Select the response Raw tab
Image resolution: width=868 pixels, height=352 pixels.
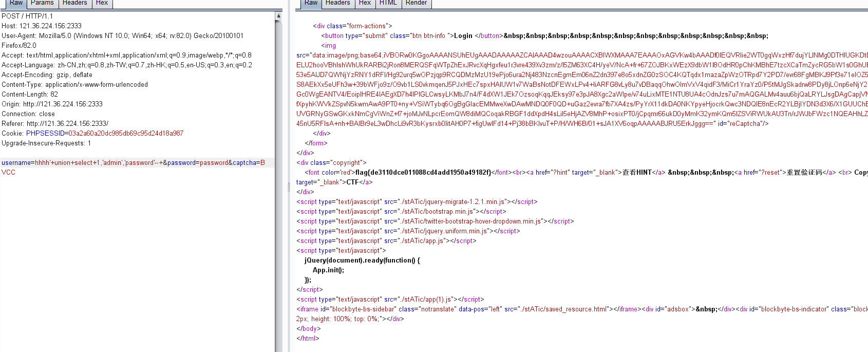tap(311, 3)
